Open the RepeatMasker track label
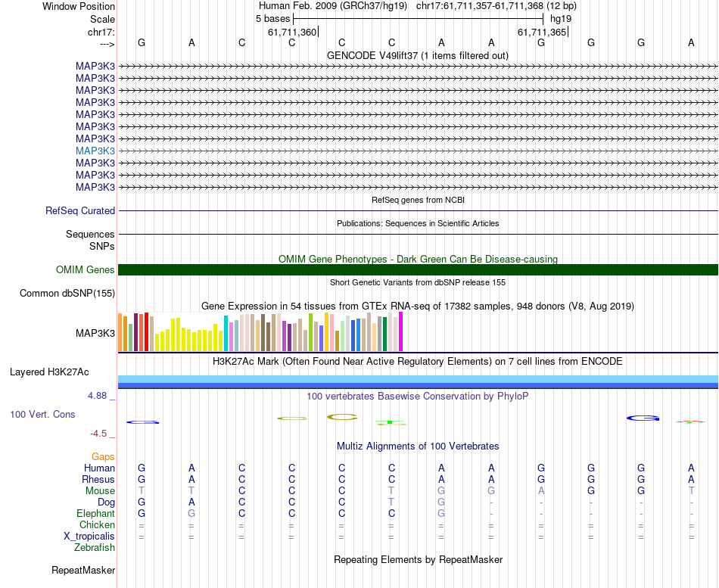Viewport: 719px width, 588px height. click(x=83, y=570)
